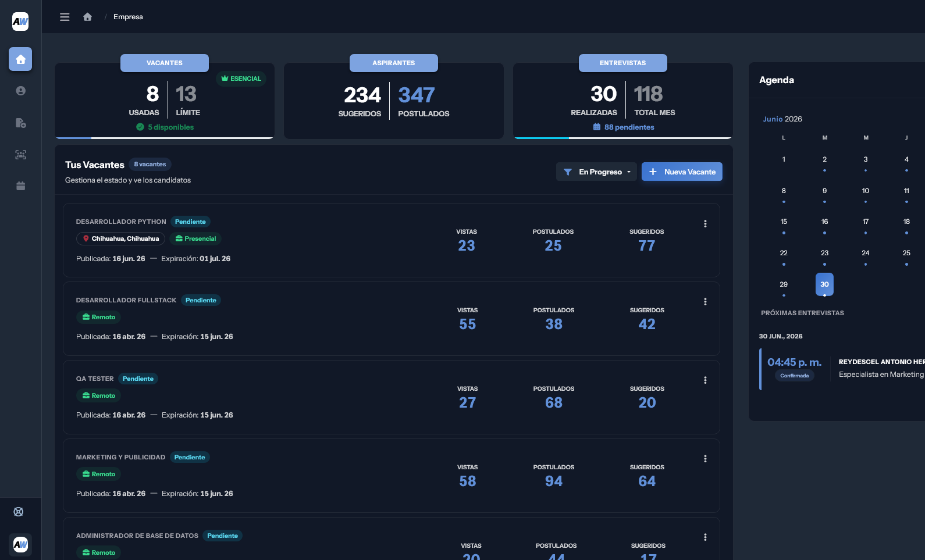Go to home via breadcrumb house icon
This screenshot has height=560, width=925.
pos(87,17)
